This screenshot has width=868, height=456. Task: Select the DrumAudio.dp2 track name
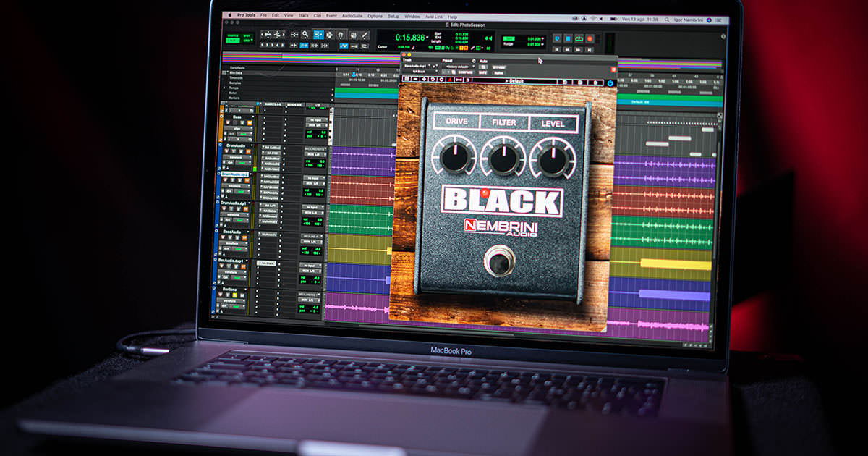(x=234, y=174)
